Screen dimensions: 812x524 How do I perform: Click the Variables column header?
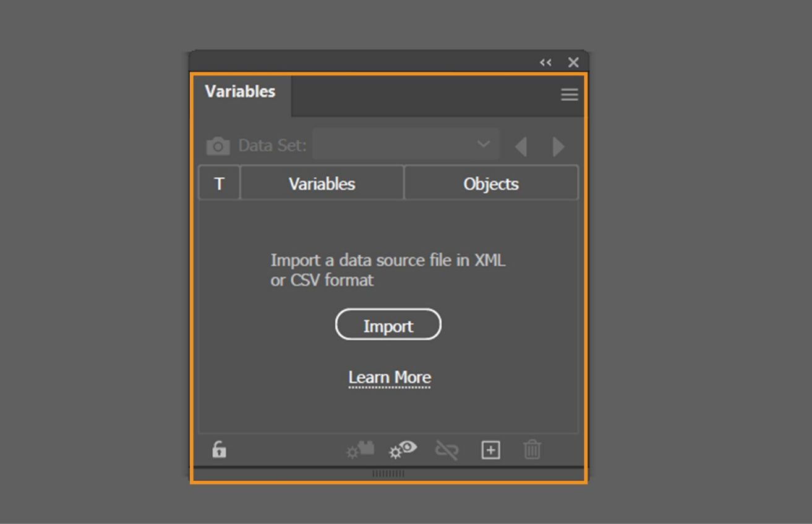pos(322,183)
